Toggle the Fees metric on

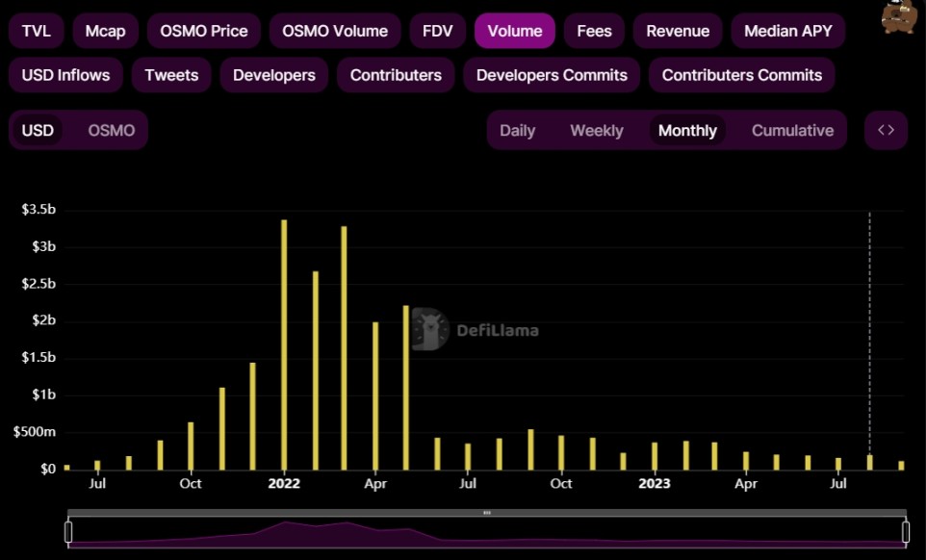pyautogui.click(x=594, y=30)
